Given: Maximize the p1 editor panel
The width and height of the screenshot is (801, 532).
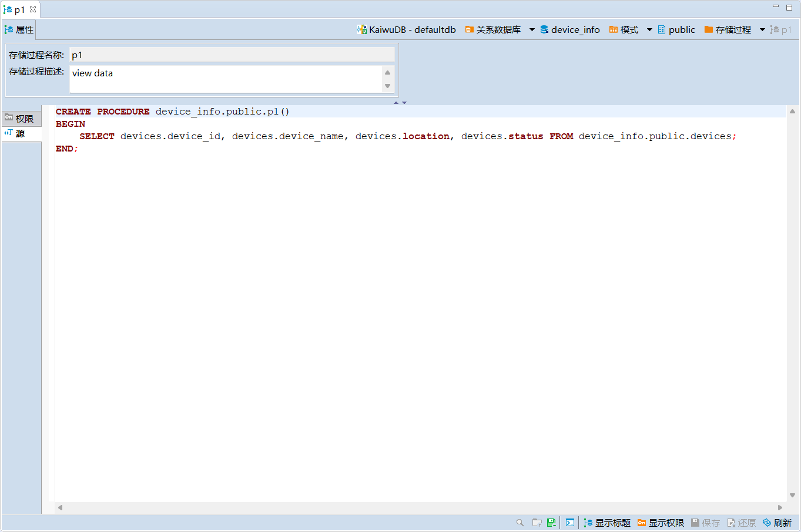Looking at the screenshot, I should click(789, 7).
